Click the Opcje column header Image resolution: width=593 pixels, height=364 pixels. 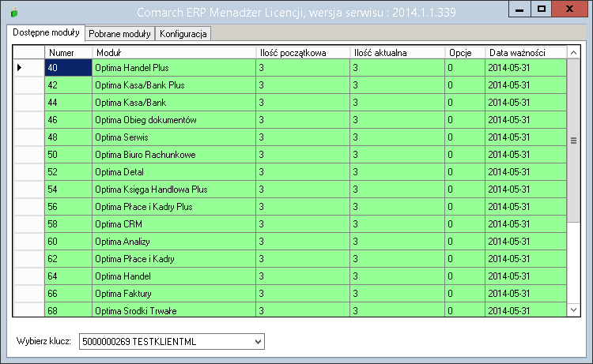pyautogui.click(x=465, y=52)
